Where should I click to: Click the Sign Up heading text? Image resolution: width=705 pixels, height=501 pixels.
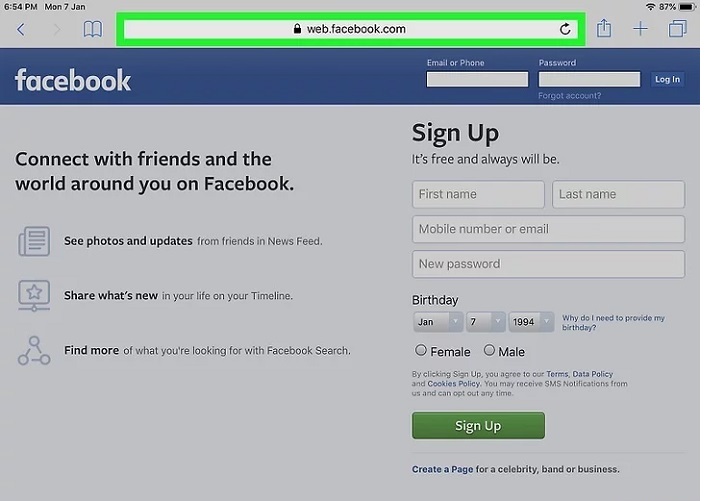[455, 134]
